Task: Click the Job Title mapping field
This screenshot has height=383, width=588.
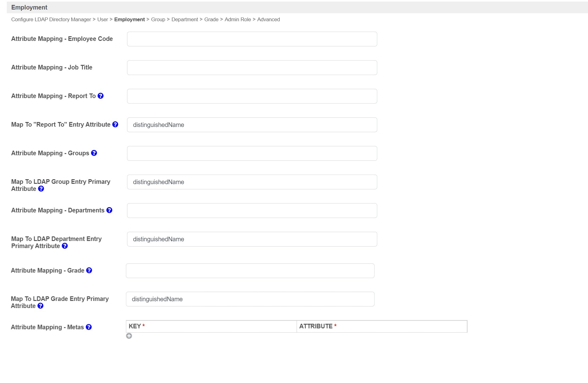Action: tap(252, 68)
